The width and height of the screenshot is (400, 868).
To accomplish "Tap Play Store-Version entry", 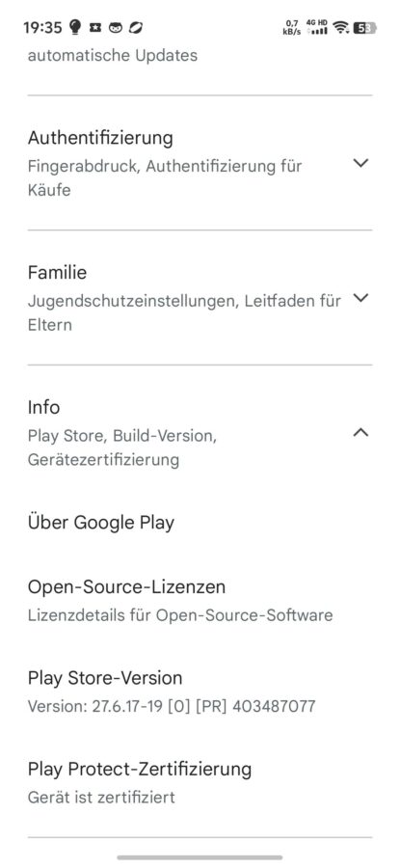I will click(200, 692).
